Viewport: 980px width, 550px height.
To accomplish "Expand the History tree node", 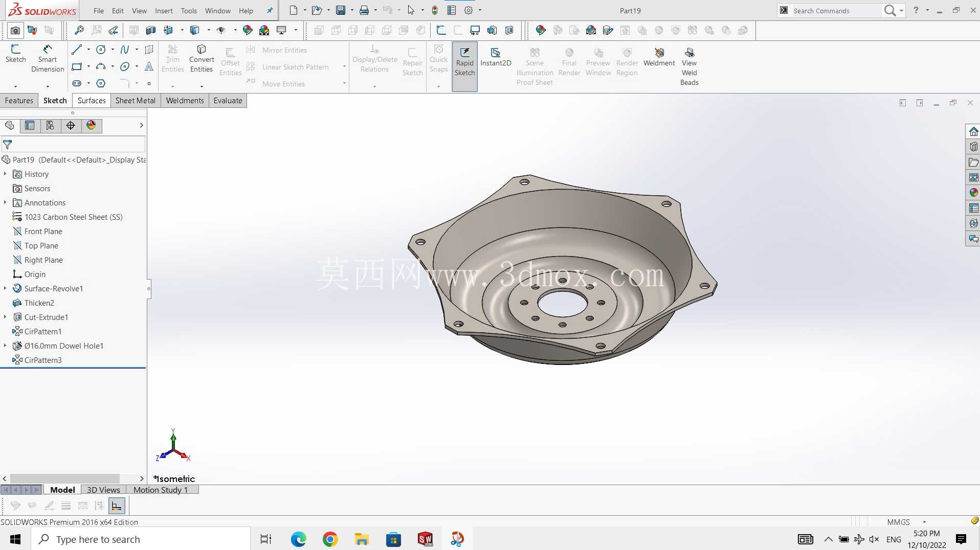I will pyautogui.click(x=5, y=174).
